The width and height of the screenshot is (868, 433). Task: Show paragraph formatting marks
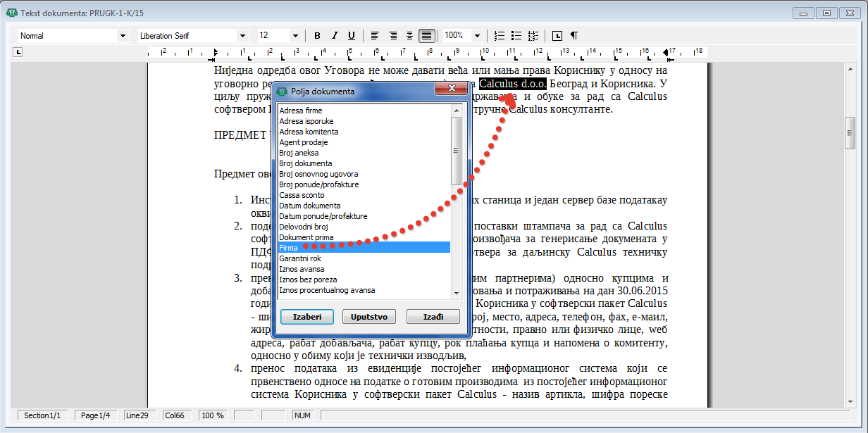tap(574, 35)
